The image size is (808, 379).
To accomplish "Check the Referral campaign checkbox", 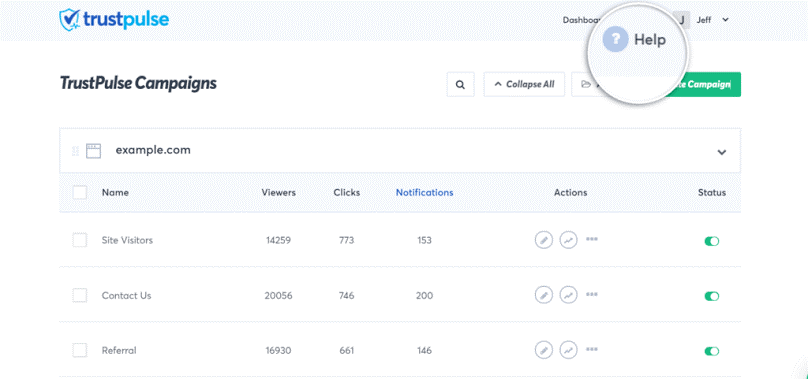I will pos(80,351).
